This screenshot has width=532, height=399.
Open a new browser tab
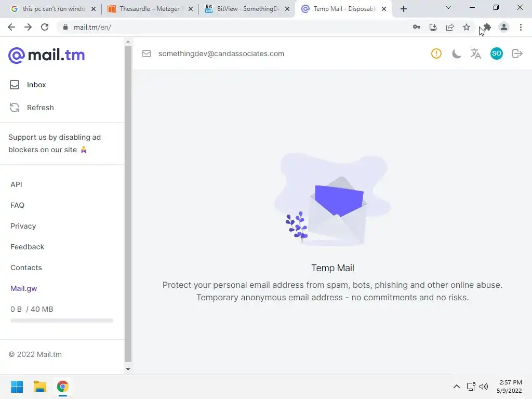[403, 9]
